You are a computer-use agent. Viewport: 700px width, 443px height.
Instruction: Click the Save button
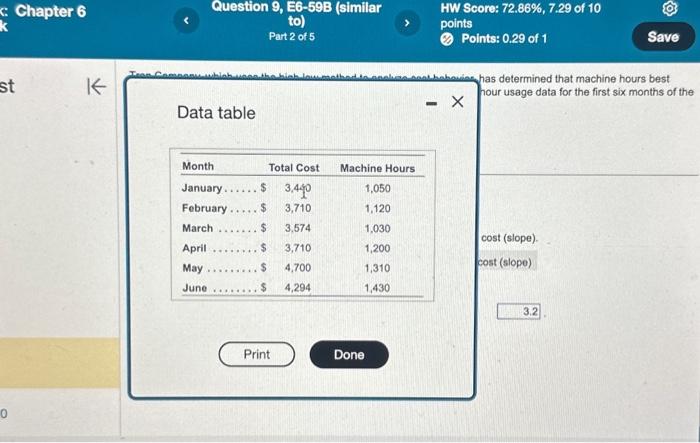(663, 37)
